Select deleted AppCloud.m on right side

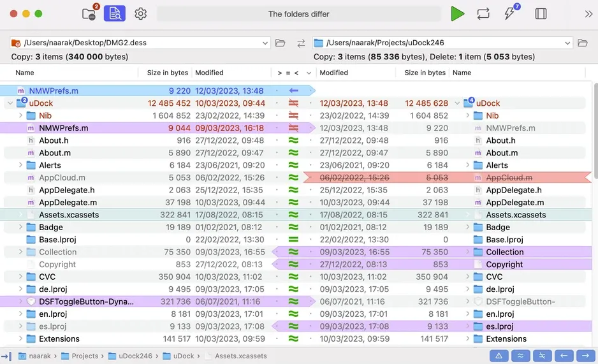[x=509, y=178]
